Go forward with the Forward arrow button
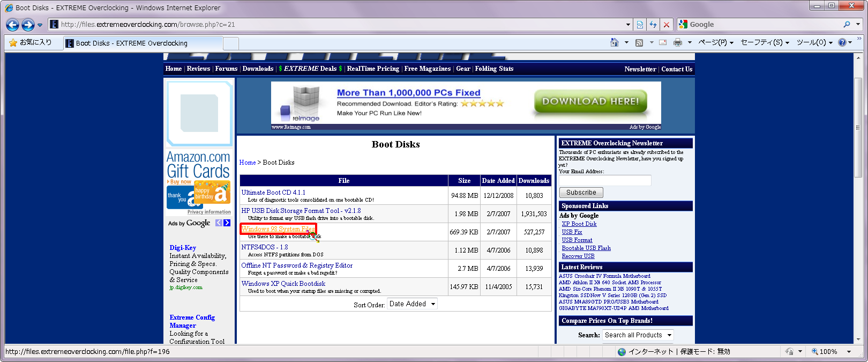This screenshot has height=362, width=868. coord(28,25)
